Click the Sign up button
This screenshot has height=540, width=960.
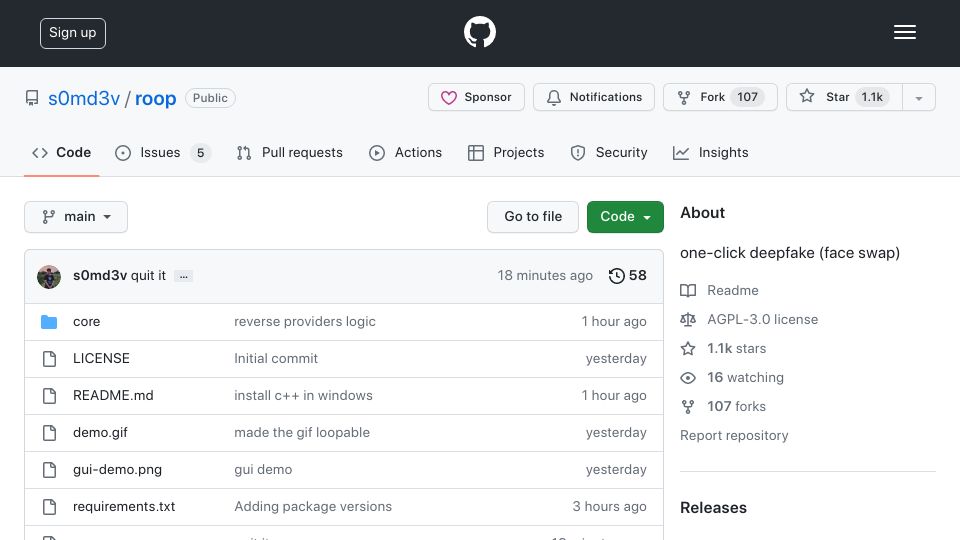[73, 33]
